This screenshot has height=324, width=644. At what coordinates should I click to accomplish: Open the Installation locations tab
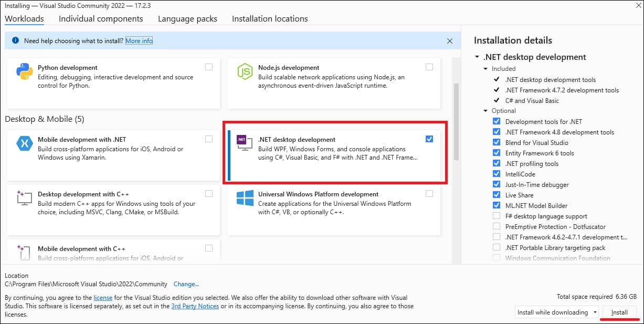point(270,19)
